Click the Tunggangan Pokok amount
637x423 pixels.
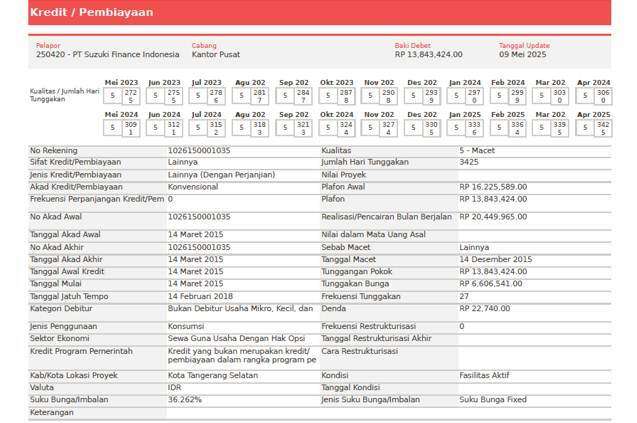click(493, 271)
